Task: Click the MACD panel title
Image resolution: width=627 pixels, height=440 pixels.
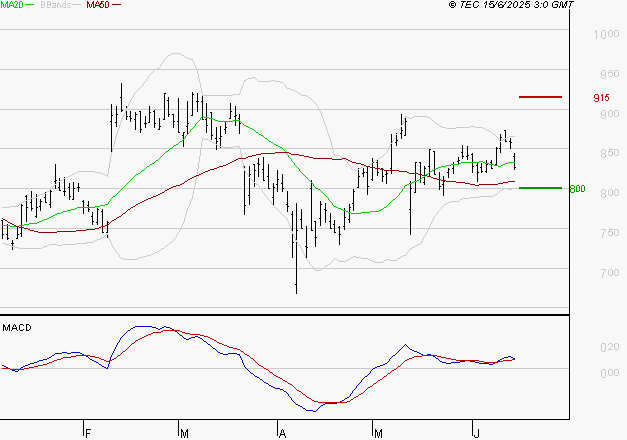Action: 16,328
